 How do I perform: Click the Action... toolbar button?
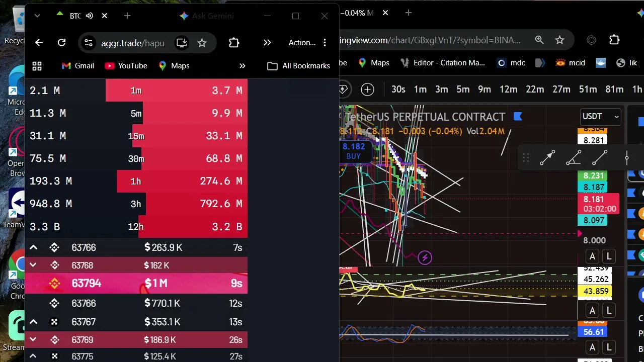[x=302, y=43]
